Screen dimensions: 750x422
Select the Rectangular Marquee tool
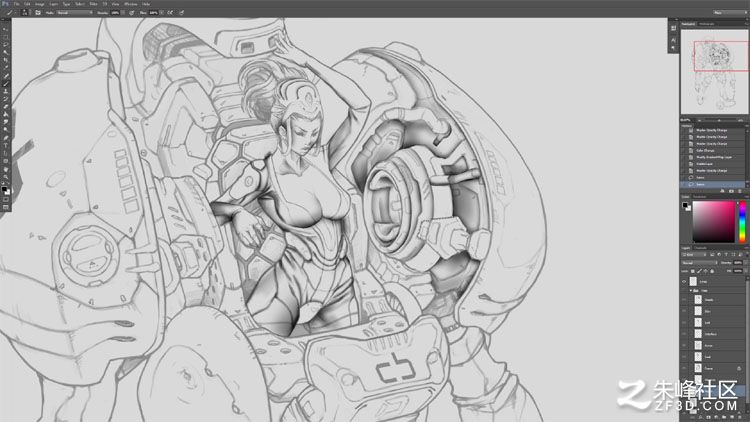tap(6, 37)
